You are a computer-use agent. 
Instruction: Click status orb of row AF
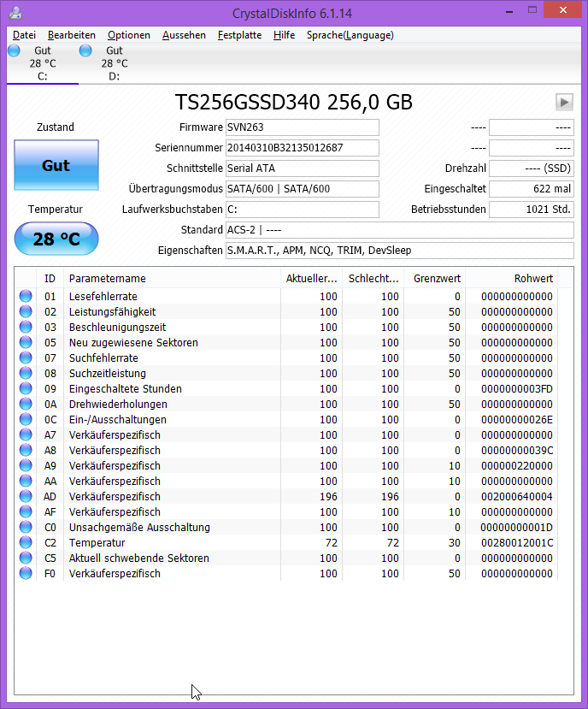[26, 511]
